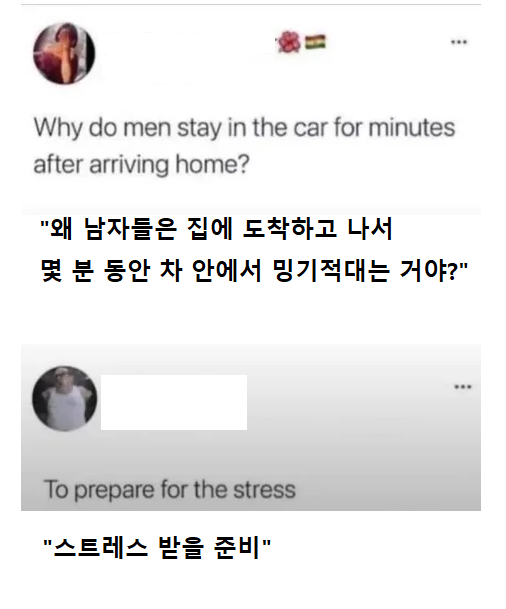The image size is (506, 609).
Task: Click the word 'home?' in the question
Action: pyautogui.click(x=212, y=165)
